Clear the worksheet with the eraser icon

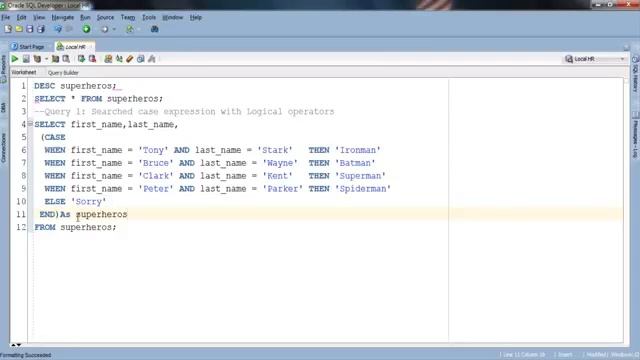click(130, 59)
